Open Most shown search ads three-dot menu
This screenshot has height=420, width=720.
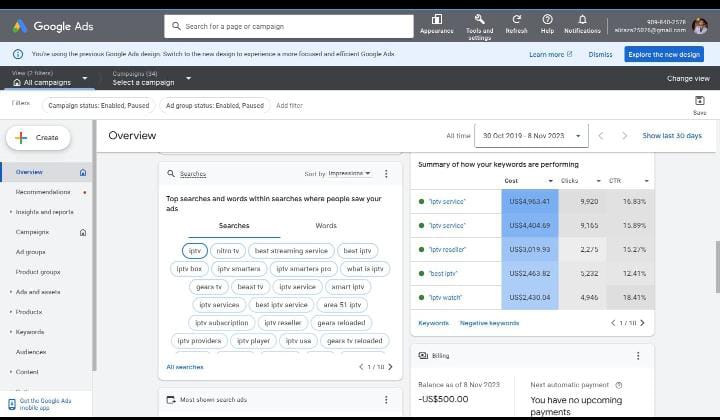click(386, 400)
